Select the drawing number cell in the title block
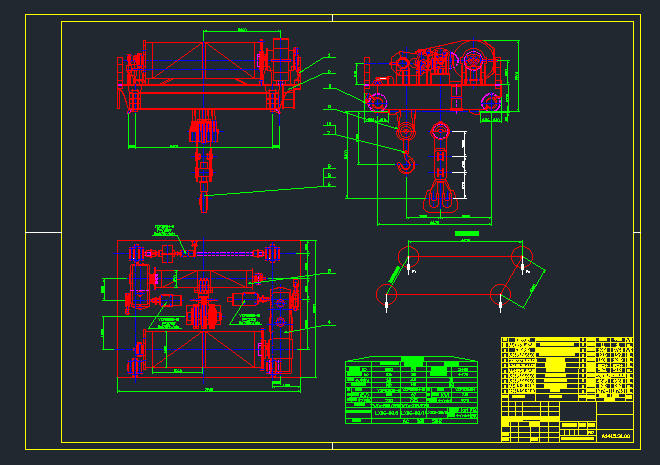Viewport: 660px width, 465px height. pyautogui.click(x=615, y=436)
